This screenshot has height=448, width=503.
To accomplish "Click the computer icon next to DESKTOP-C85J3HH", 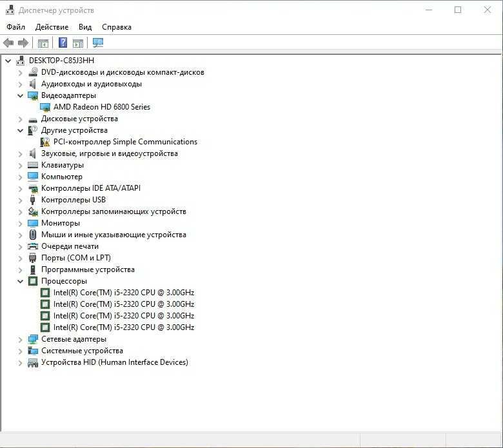I will (21, 61).
